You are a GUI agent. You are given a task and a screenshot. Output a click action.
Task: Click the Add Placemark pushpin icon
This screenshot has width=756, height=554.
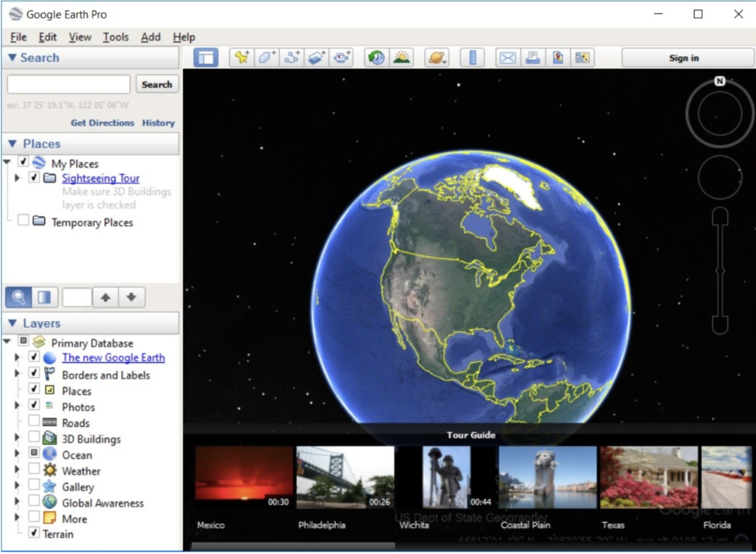click(241, 58)
